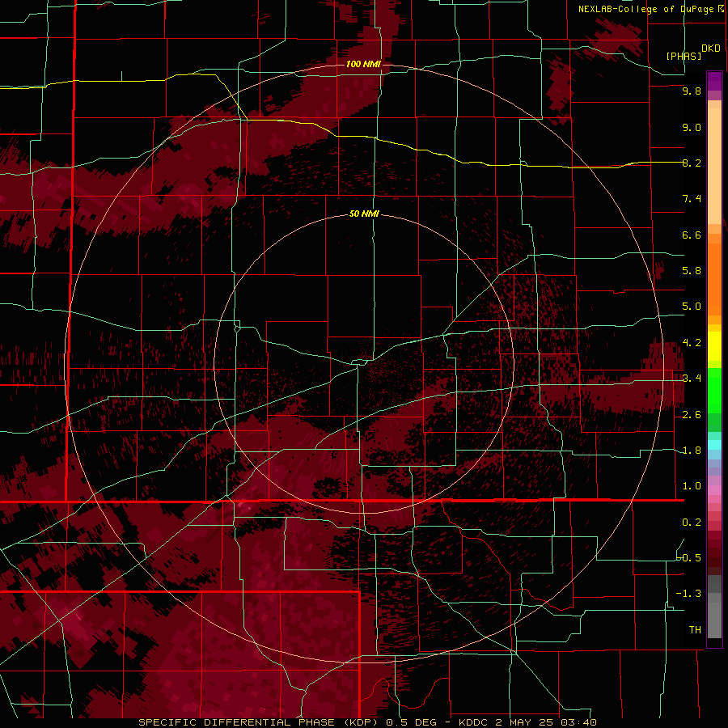728x728 pixels.
Task: Click the 4.2 scale value
Action: (692, 343)
